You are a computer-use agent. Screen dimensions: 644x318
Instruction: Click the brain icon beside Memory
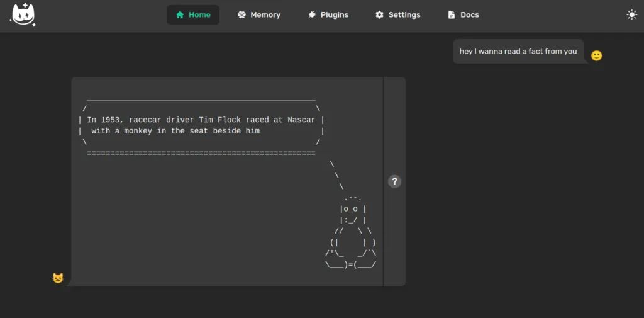242,15
